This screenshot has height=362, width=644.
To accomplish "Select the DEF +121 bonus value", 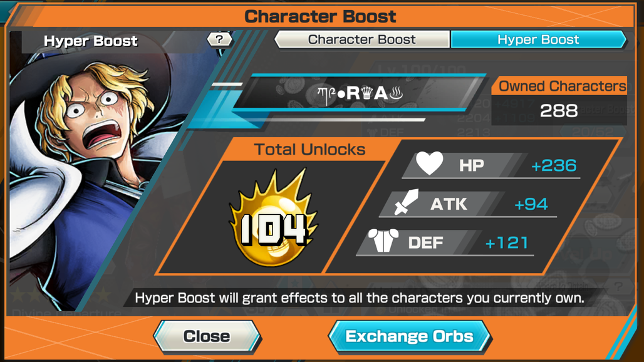I will pyautogui.click(x=506, y=242).
